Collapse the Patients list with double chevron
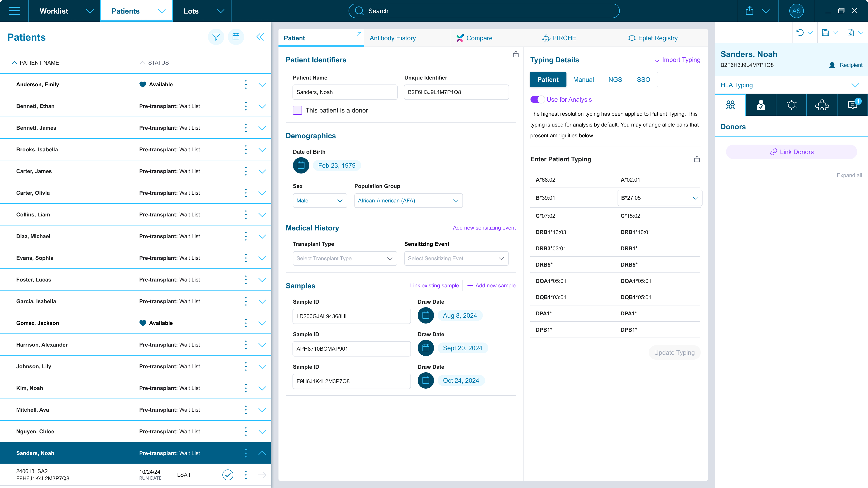The width and height of the screenshot is (868, 488). (260, 37)
